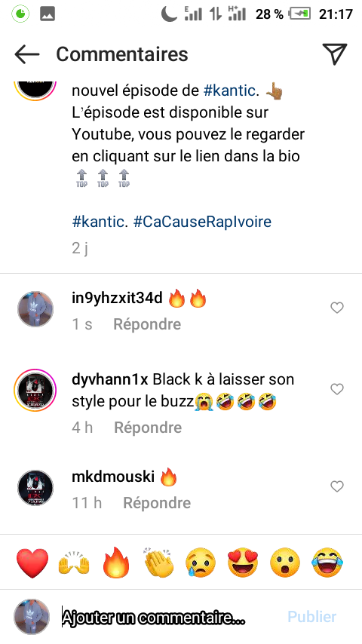
Task: Insert the raised hands emoji
Action: (75, 563)
